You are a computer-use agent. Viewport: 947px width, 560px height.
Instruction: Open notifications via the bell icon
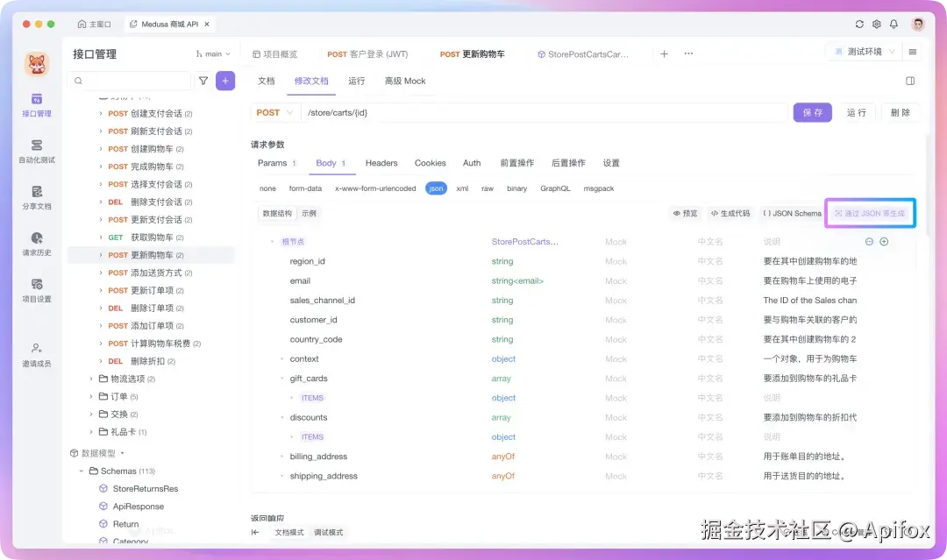894,25
